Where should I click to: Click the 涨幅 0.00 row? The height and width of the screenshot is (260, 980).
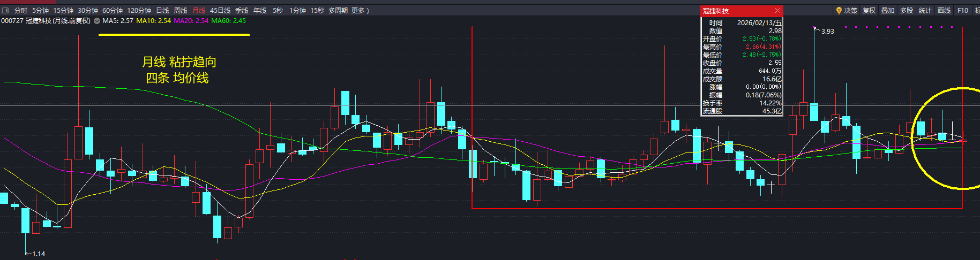tap(742, 87)
